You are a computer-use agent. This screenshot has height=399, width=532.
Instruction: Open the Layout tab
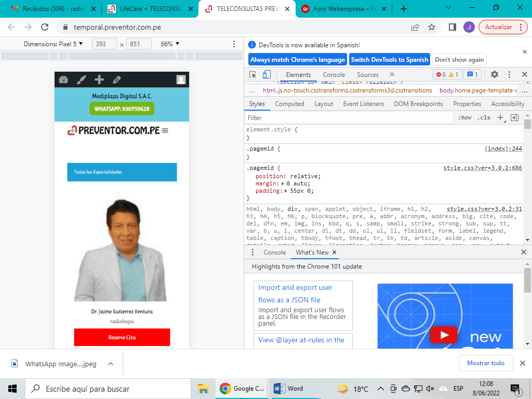click(x=324, y=104)
